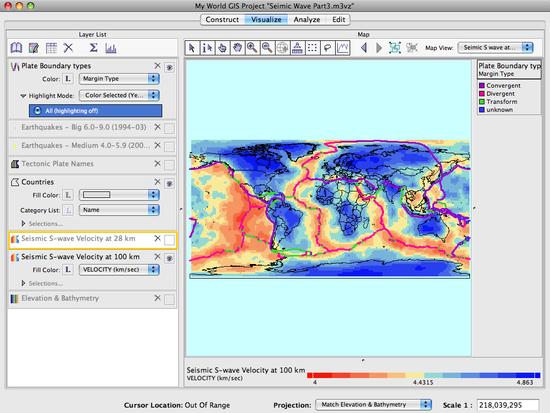This screenshot has height=413, width=550.
Task: Show the Tectonic Plate Names layer
Action: coord(169,165)
